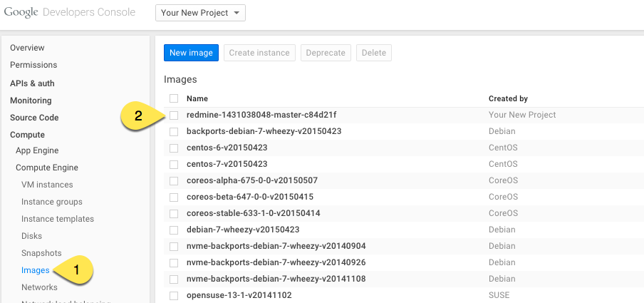Viewport: 644px width, 303px height.
Task: Go to Disks
Action: 31,236
